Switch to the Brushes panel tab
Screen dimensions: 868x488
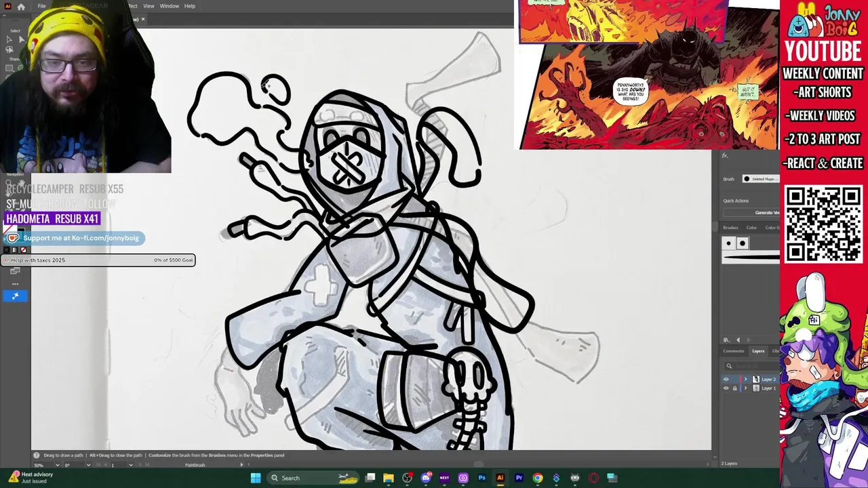pyautogui.click(x=730, y=228)
